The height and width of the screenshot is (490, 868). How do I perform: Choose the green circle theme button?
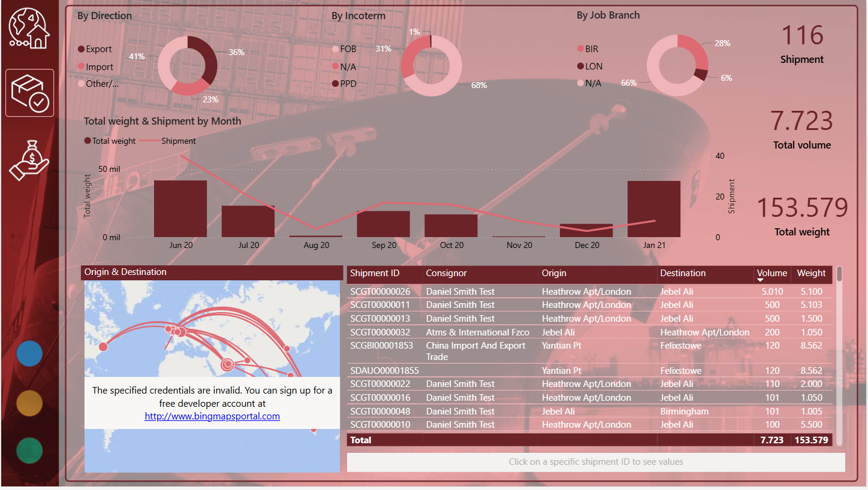coord(29,450)
